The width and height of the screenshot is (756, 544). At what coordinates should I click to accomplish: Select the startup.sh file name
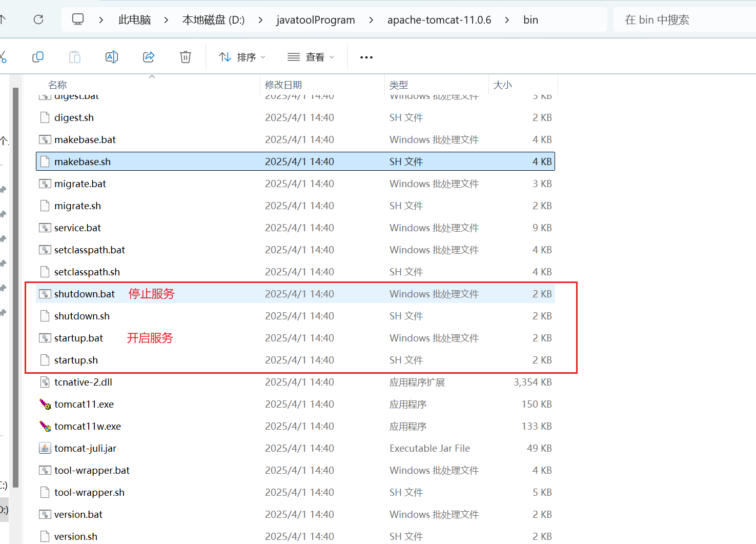point(76,360)
